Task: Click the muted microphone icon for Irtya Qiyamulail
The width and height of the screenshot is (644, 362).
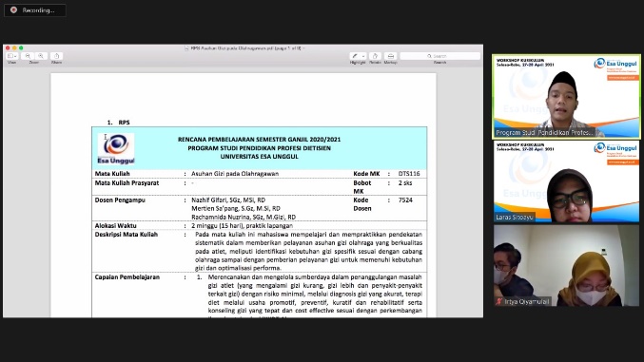Action: coord(499,302)
